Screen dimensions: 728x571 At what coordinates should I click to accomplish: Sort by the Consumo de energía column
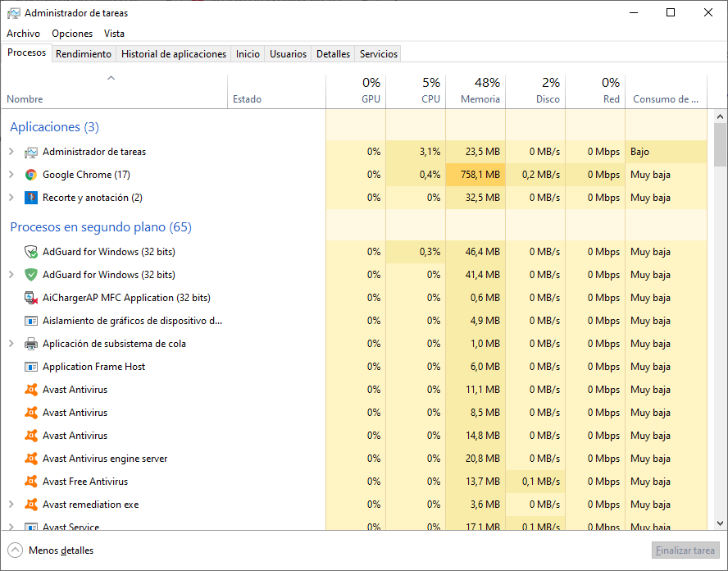[x=667, y=92]
